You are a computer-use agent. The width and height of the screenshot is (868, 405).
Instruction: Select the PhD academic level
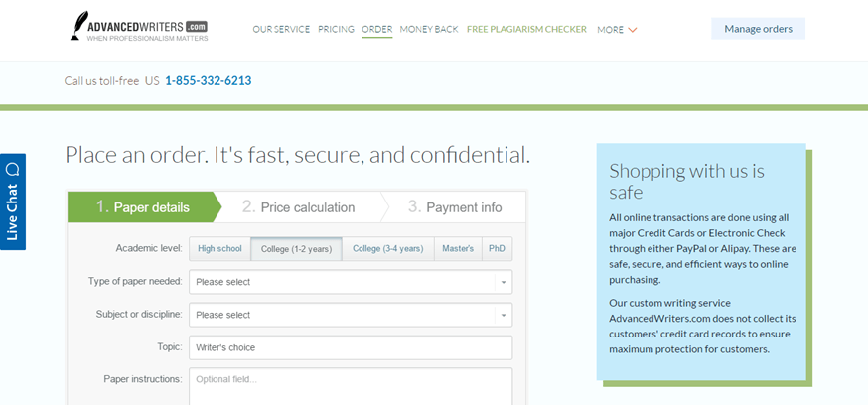tap(497, 249)
